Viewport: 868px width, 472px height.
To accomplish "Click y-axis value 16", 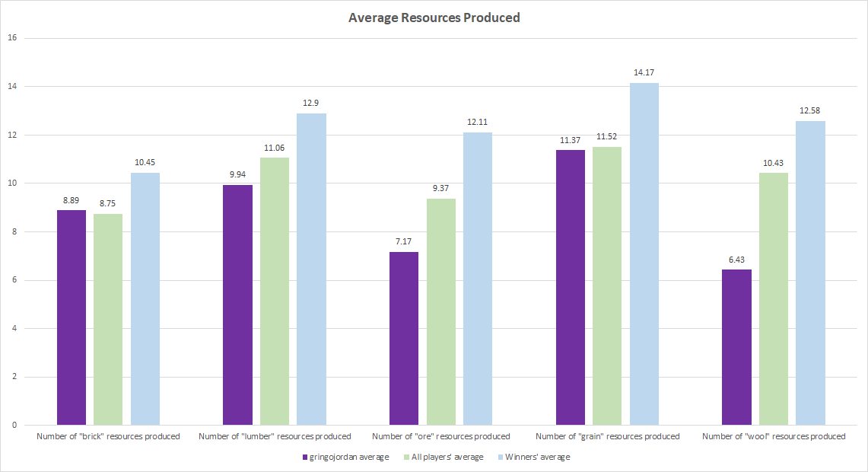I will [x=12, y=38].
